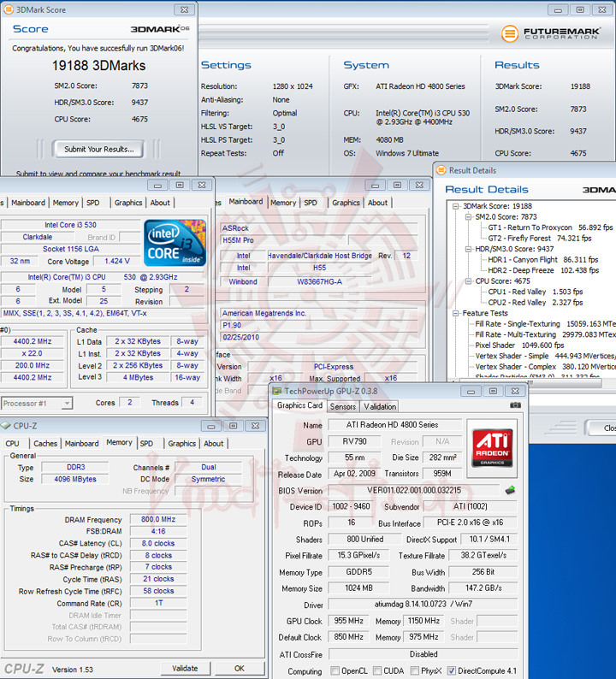Select the Graphics Card tab in GPU-Z

click(299, 405)
